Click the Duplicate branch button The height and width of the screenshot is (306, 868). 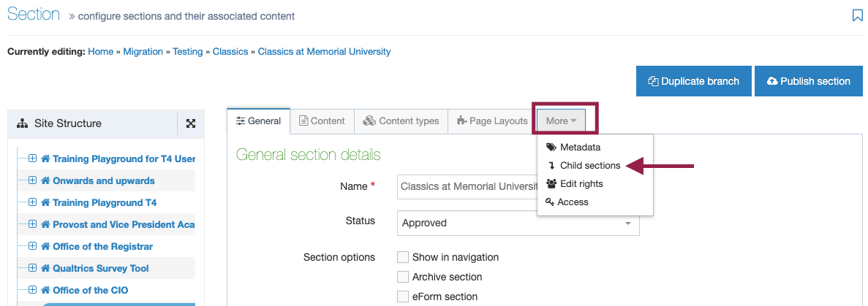pyautogui.click(x=694, y=81)
